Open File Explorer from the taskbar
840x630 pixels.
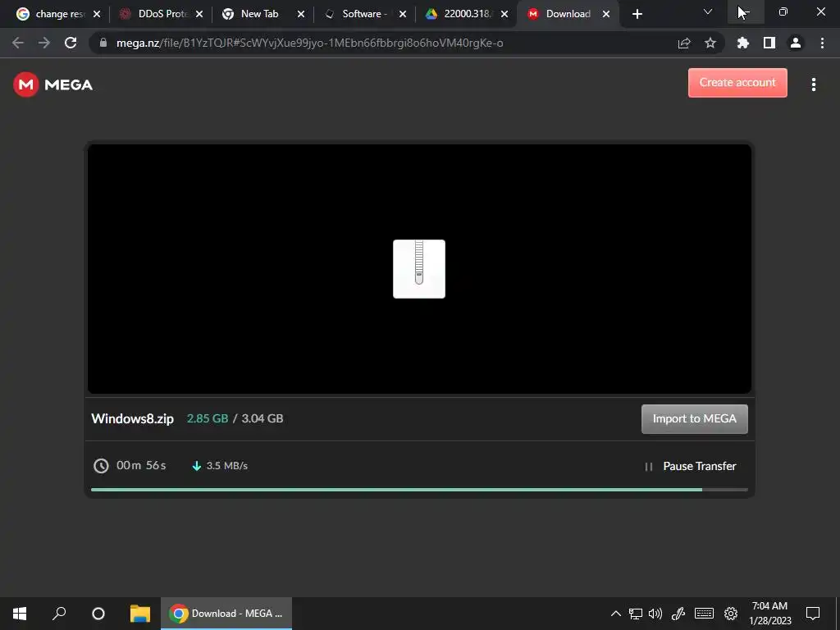[140, 614]
